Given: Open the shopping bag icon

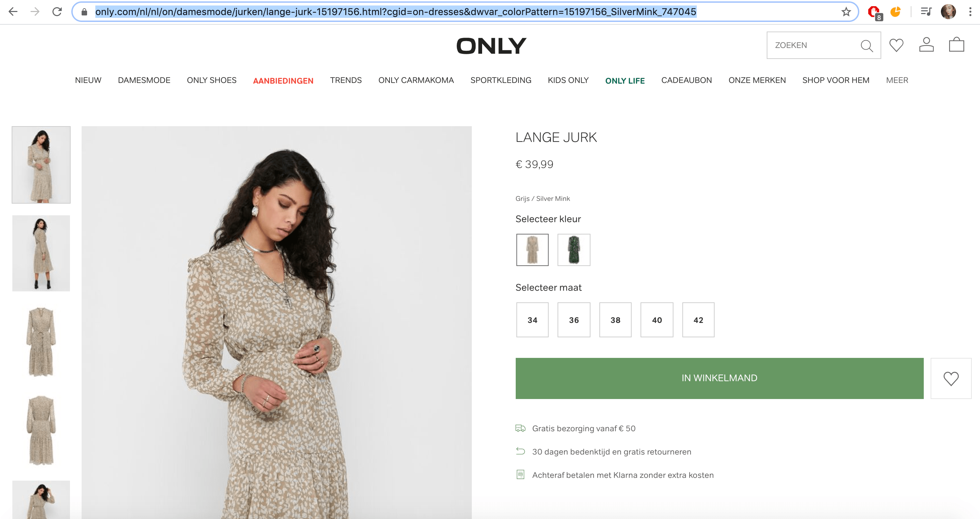Looking at the screenshot, I should pos(956,45).
